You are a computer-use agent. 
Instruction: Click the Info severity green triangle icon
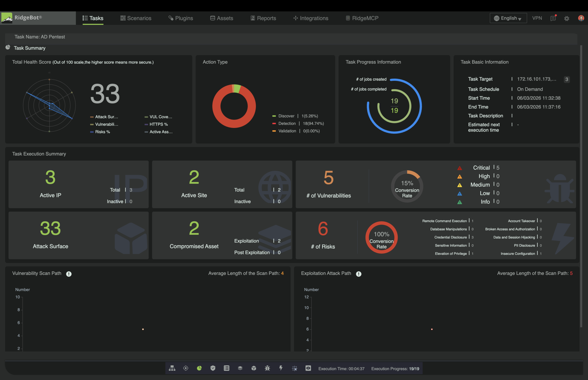click(x=459, y=202)
